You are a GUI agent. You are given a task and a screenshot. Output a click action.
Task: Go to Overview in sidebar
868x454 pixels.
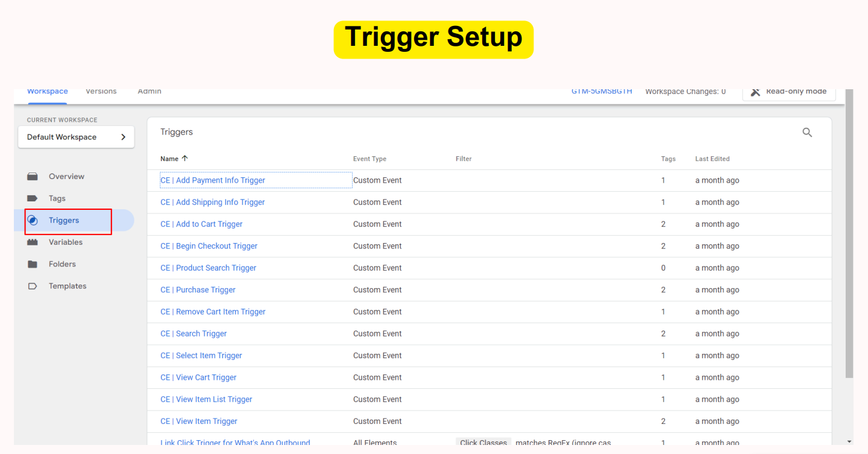click(x=66, y=177)
